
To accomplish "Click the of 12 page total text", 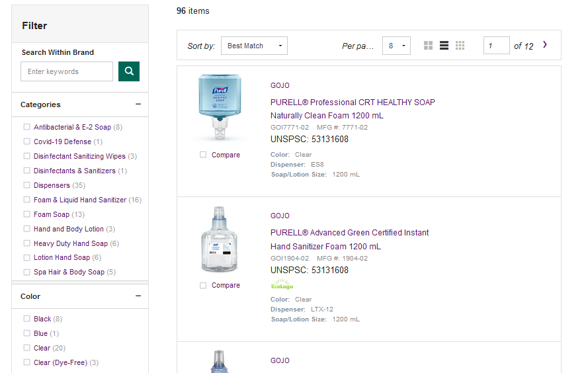I will tap(523, 46).
